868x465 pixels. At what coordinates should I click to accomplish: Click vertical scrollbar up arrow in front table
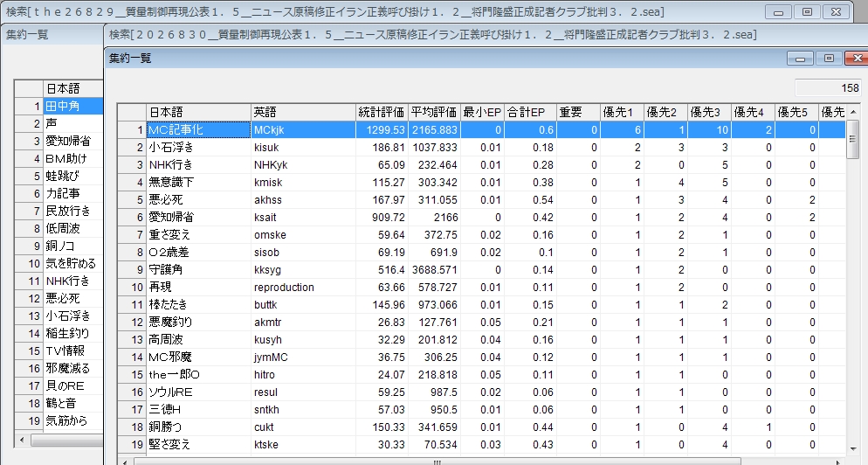852,112
